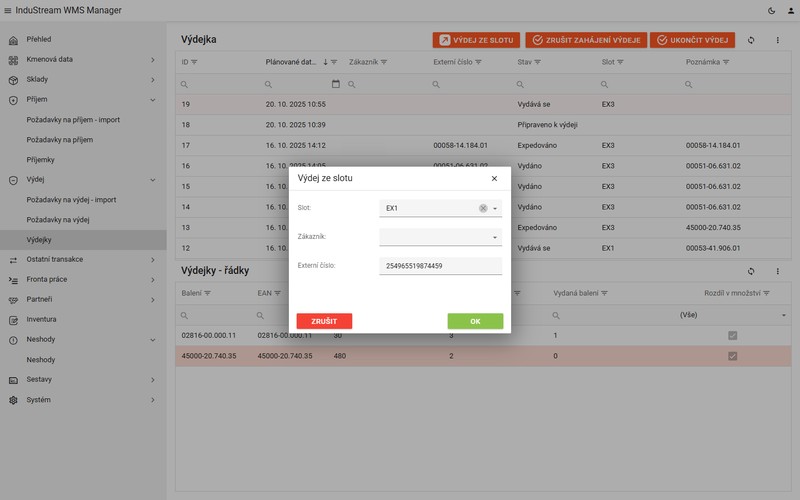This screenshot has height=500, width=800.
Task: Close the Výdej ze slotu dialog
Action: pyautogui.click(x=494, y=179)
